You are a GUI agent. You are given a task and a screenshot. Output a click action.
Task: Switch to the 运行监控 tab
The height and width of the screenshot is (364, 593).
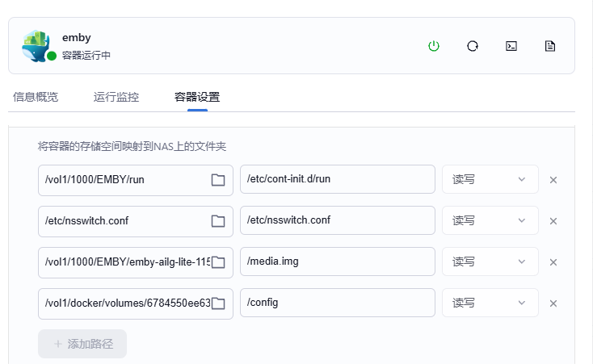[x=116, y=97]
